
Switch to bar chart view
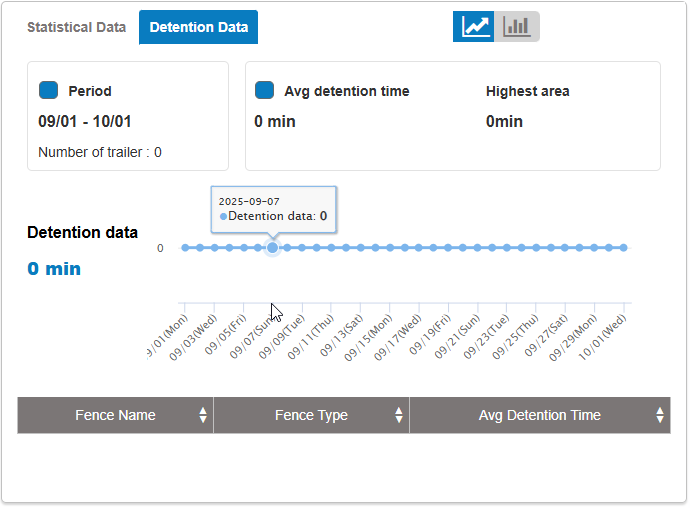tap(518, 27)
